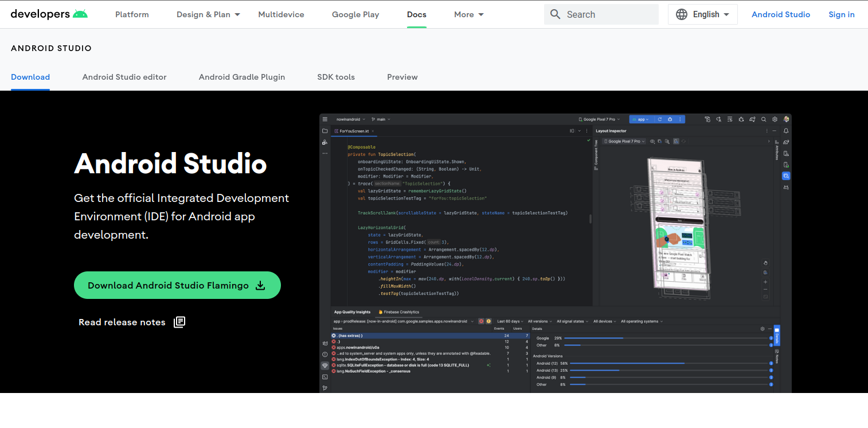The width and height of the screenshot is (868, 428).
Task: Open the Last 60 days filter dropdown
Action: point(509,321)
